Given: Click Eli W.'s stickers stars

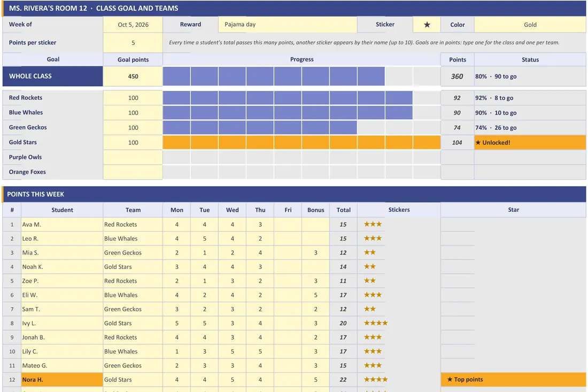Looking at the screenshot, I should [373, 295].
